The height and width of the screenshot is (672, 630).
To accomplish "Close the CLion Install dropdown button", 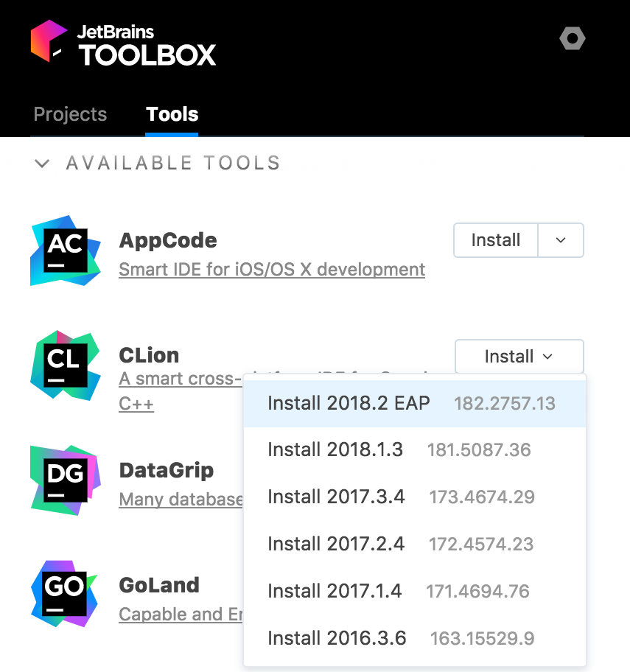I will [519, 356].
